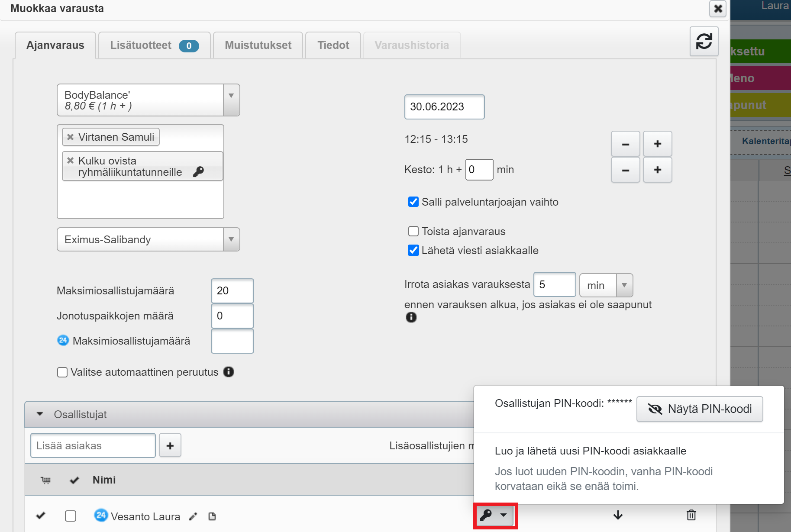Screen dimensions: 791x532
Task: Open note icon next to Vesanto Laura
Action: [x=212, y=516]
